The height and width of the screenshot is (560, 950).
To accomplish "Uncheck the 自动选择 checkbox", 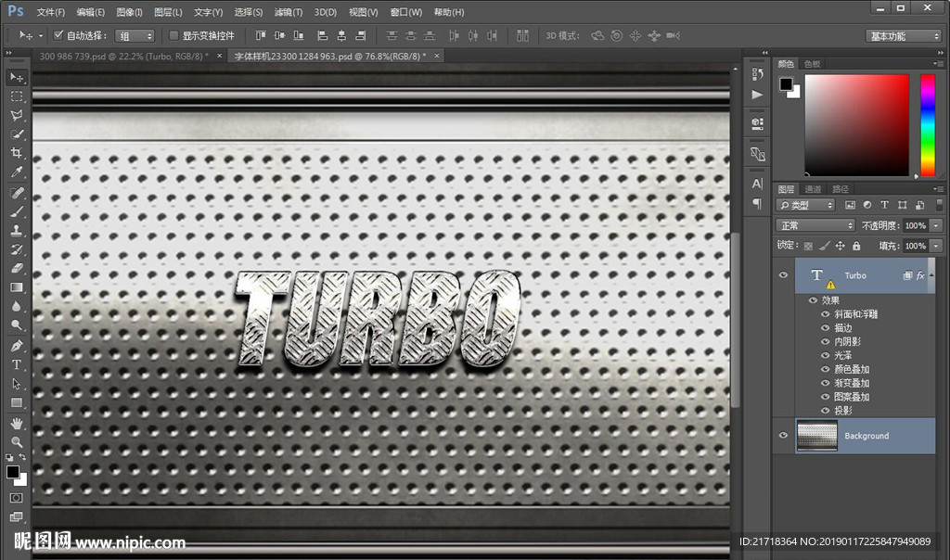I will pos(58,35).
